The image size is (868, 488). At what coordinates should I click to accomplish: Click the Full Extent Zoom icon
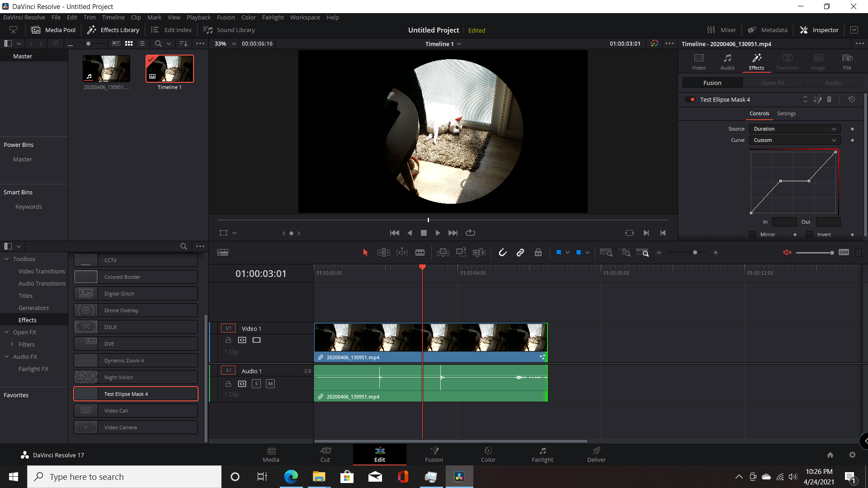click(606, 253)
